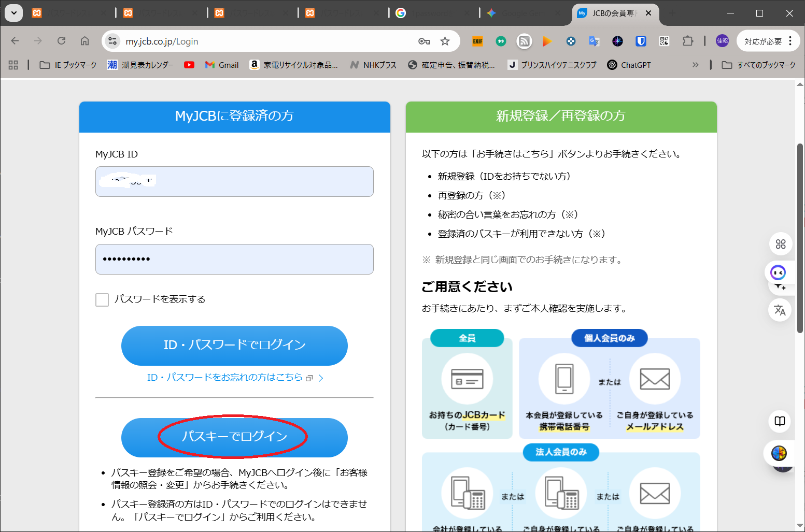The height and width of the screenshot is (532, 805).
Task: Open the Bitwarden shield extension
Action: pyautogui.click(x=641, y=41)
